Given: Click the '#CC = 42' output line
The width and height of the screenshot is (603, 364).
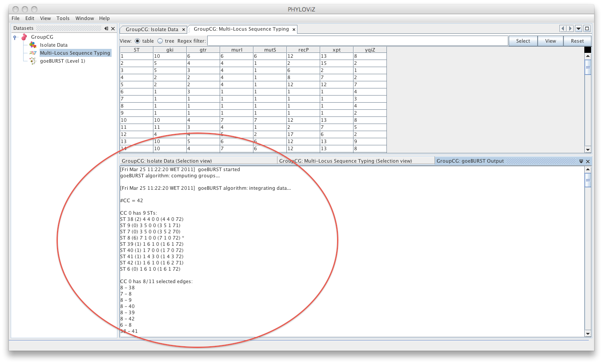Looking at the screenshot, I should point(132,200).
